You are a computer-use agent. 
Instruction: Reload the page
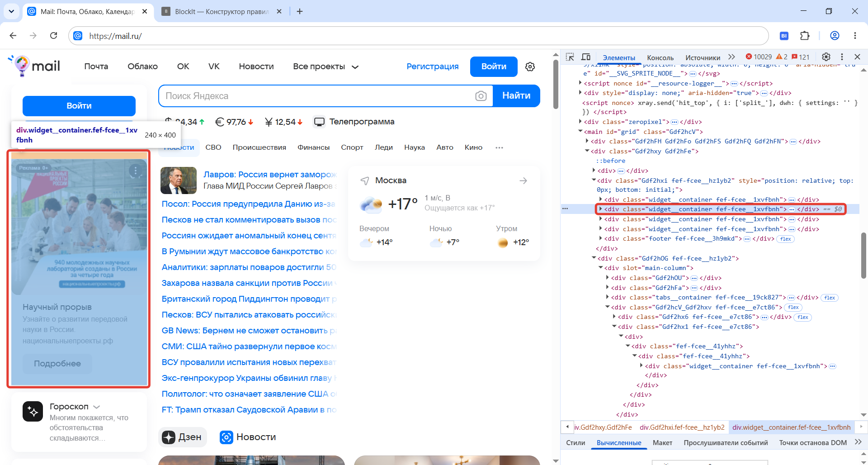[53, 36]
